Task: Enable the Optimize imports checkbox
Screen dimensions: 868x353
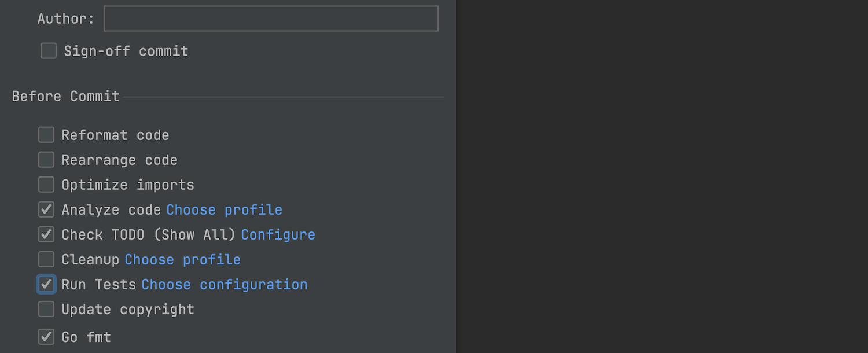Action: coord(46,185)
